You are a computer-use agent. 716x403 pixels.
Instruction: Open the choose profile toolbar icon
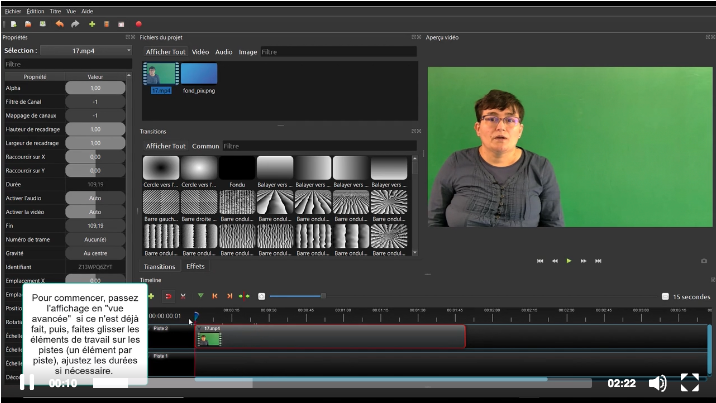106,24
